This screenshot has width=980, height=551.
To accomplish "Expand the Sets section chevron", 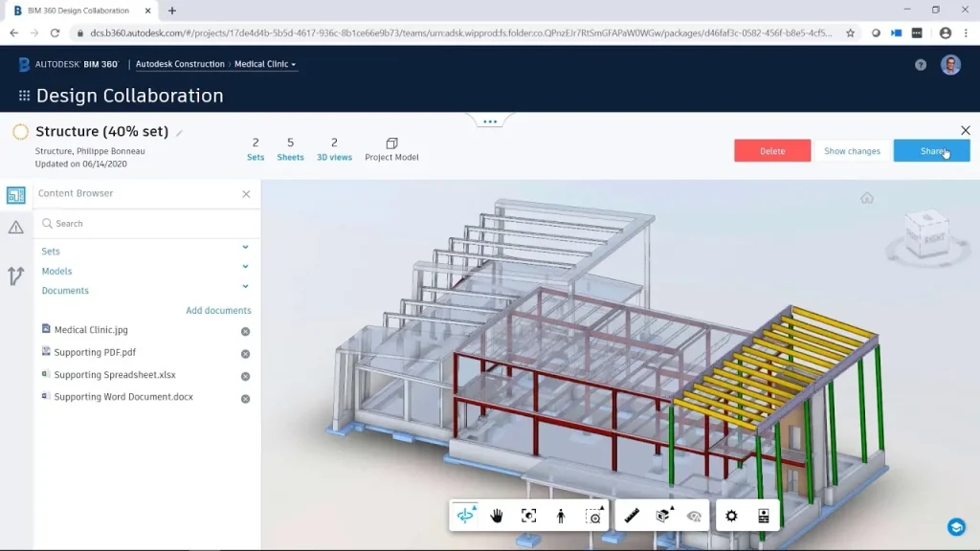I will pos(245,248).
